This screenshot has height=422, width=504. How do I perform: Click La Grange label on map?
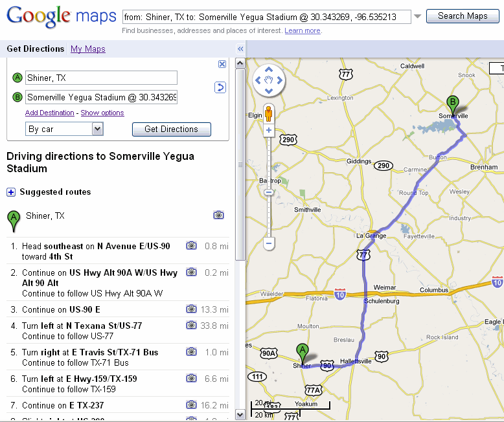coord(371,236)
